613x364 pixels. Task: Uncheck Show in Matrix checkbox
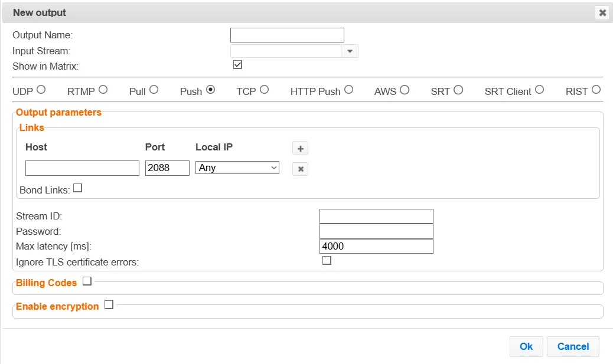point(237,64)
